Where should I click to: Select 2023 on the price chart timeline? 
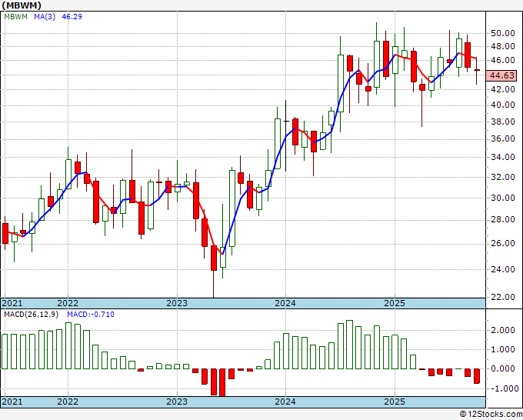coord(177,303)
